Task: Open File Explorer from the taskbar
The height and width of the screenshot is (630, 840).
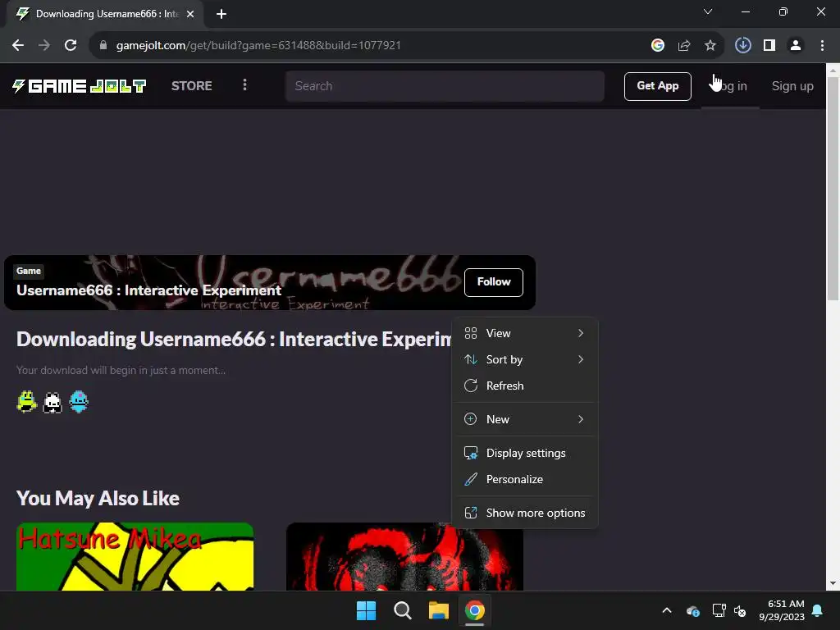Action: [438, 610]
